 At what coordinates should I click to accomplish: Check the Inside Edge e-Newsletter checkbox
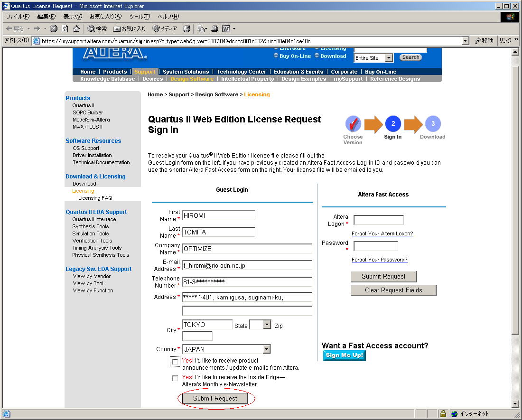point(175,378)
